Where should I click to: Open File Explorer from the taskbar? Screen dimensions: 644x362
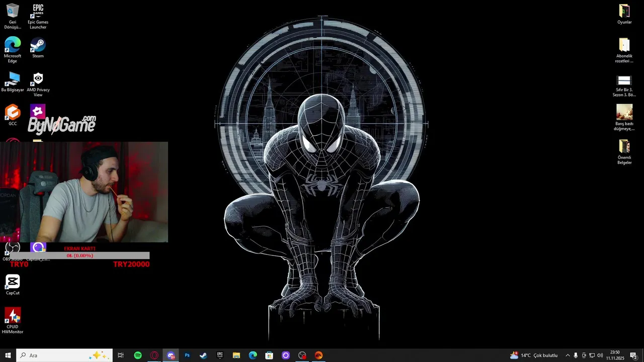pyautogui.click(x=236, y=355)
